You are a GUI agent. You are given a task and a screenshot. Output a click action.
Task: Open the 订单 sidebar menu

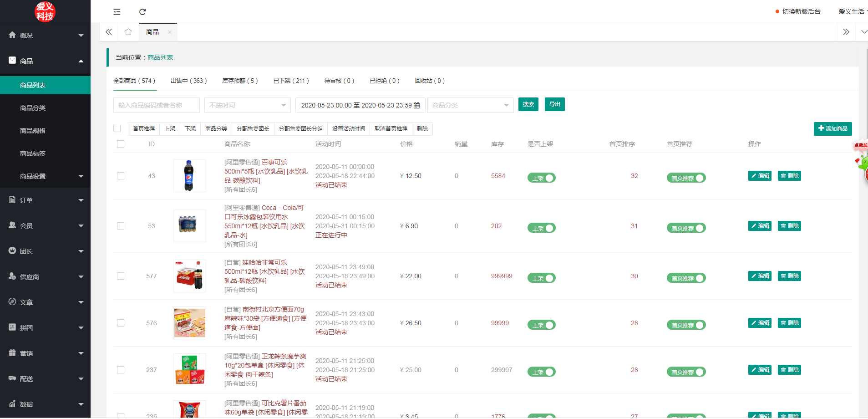(45, 200)
